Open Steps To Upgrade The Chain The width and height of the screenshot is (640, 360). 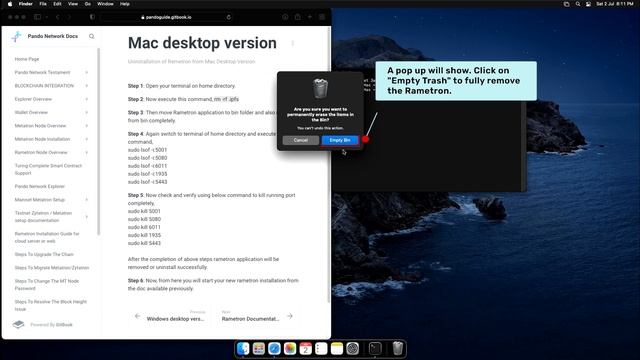click(x=44, y=254)
